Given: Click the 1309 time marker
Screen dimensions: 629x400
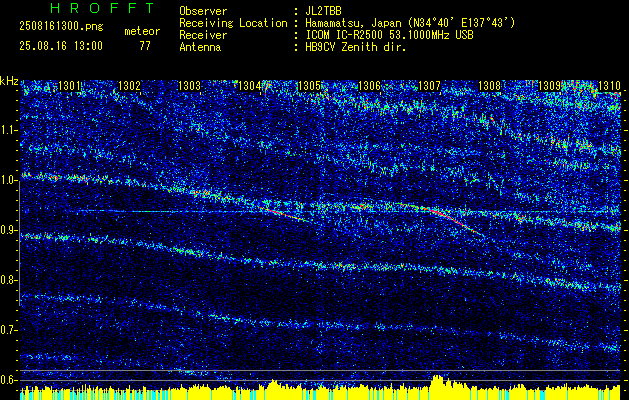Looking at the screenshot, I should [x=549, y=85].
